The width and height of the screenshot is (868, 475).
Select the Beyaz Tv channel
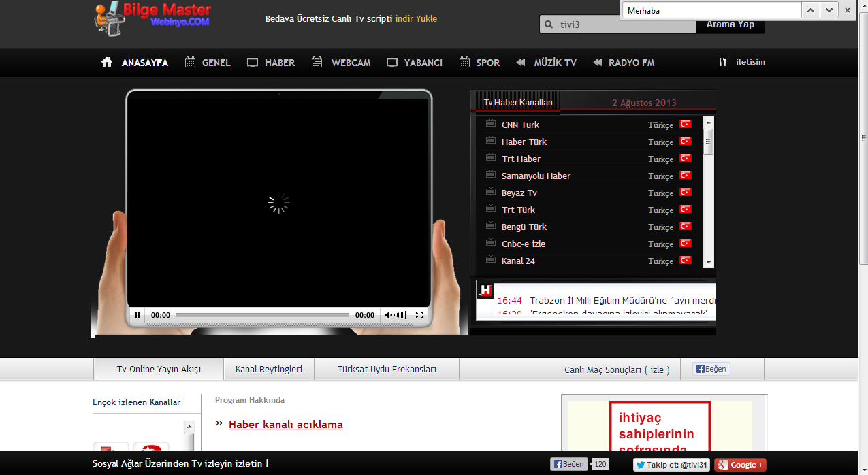click(519, 193)
